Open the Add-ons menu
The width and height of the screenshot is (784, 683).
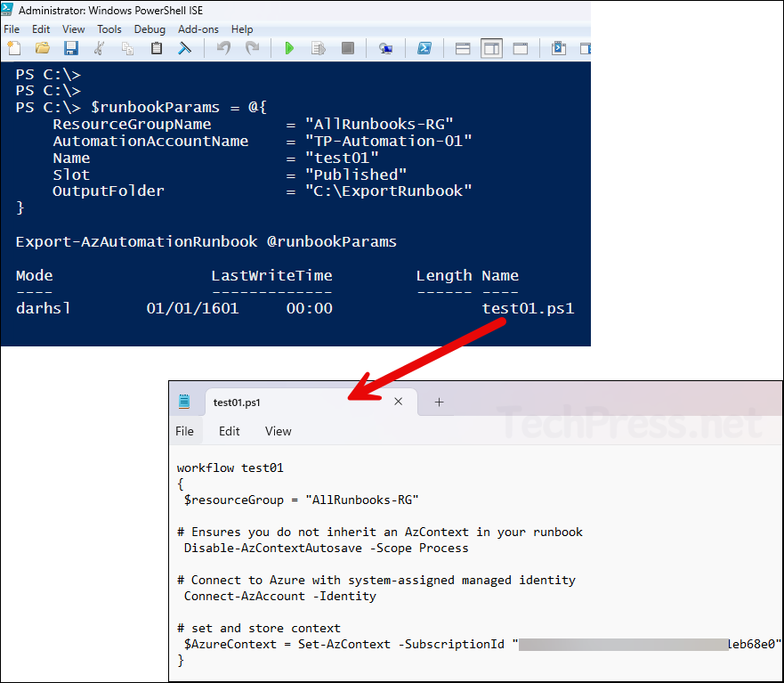point(198,29)
